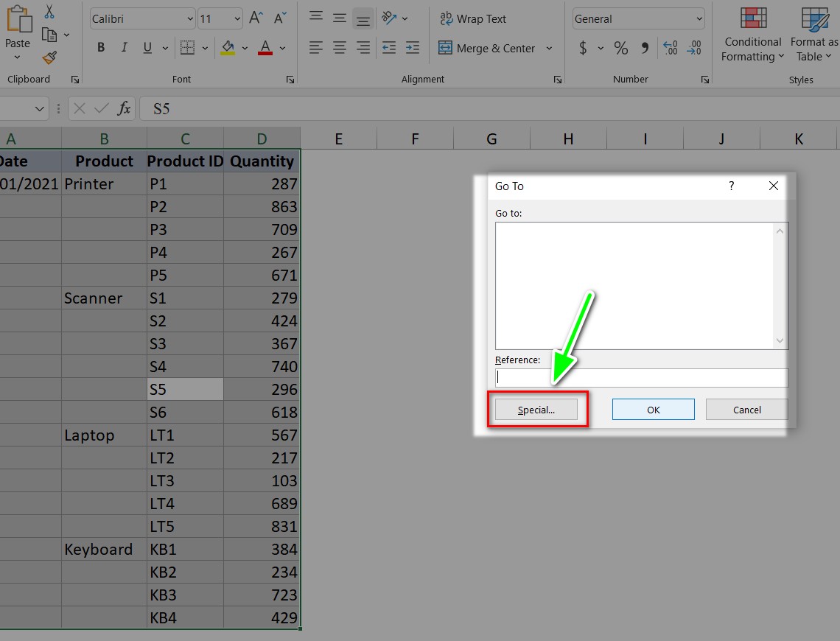Toggle Italic formatting
Screen dimensions: 840x641
click(124, 48)
